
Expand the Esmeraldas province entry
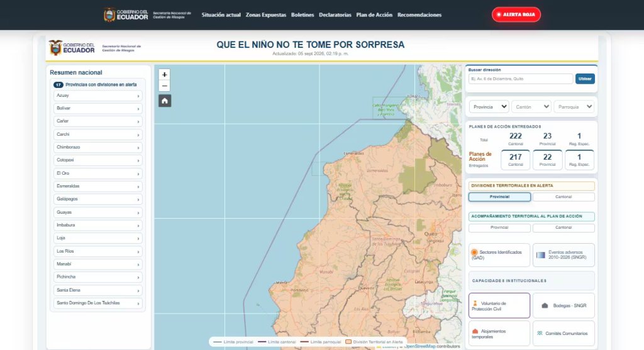[x=97, y=186]
